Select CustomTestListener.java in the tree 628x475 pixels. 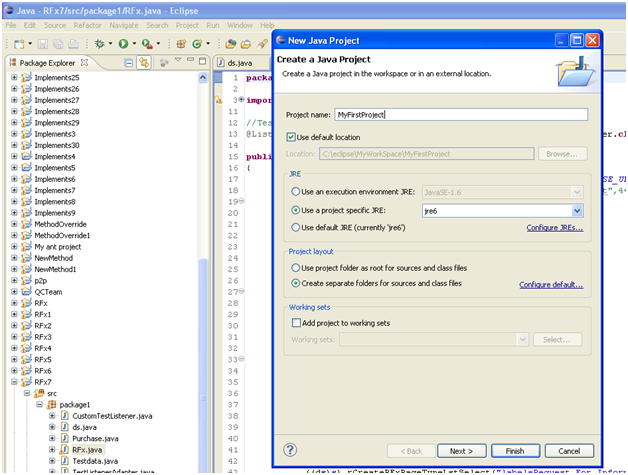(112, 416)
